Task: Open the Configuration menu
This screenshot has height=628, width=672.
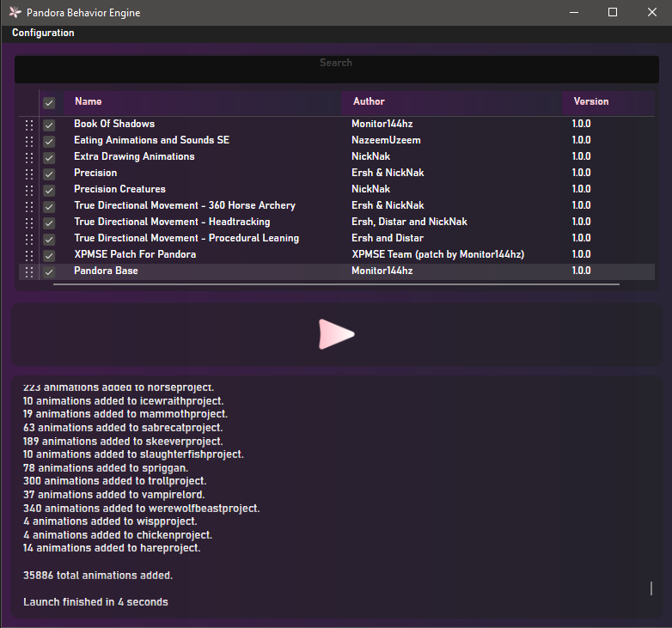Action: (x=43, y=33)
